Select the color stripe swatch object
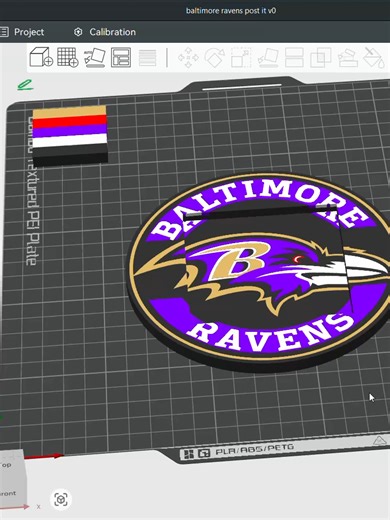Screen dimensions: 390x520 70,135
